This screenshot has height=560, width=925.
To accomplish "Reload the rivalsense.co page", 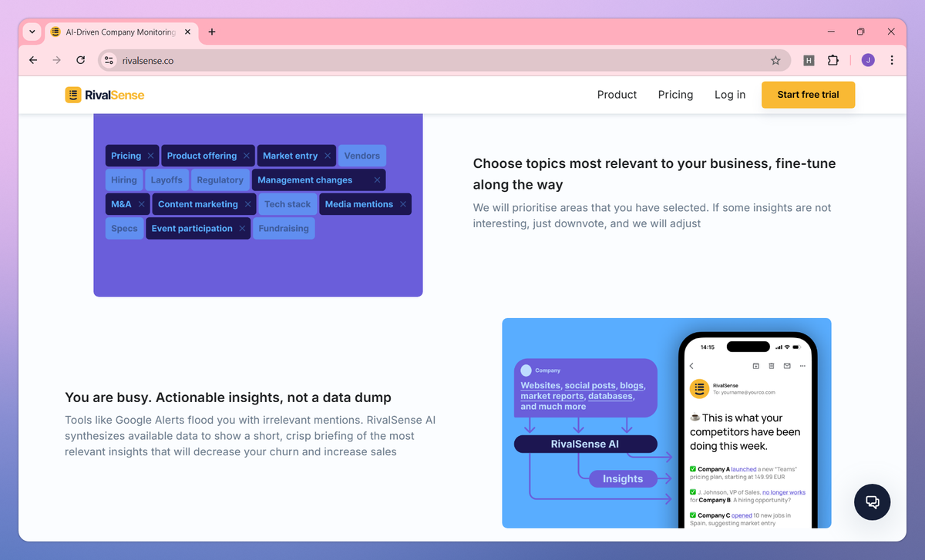I will [x=80, y=60].
